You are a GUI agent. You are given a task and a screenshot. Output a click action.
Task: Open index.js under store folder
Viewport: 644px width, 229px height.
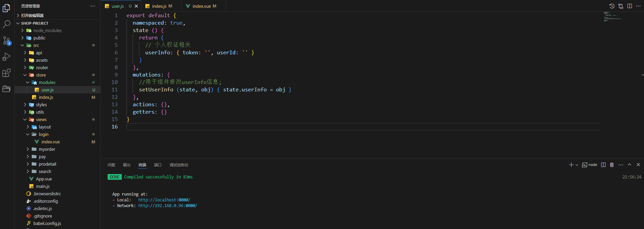[57, 97]
